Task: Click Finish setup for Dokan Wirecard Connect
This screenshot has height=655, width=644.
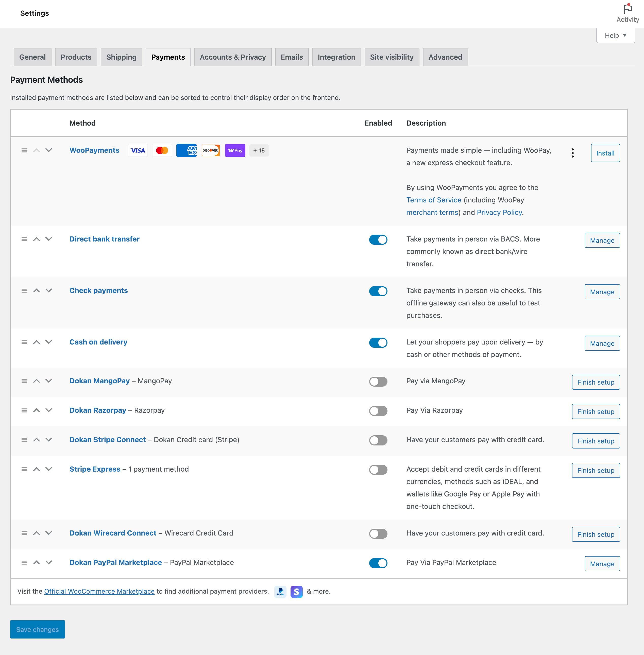Action: tap(596, 534)
